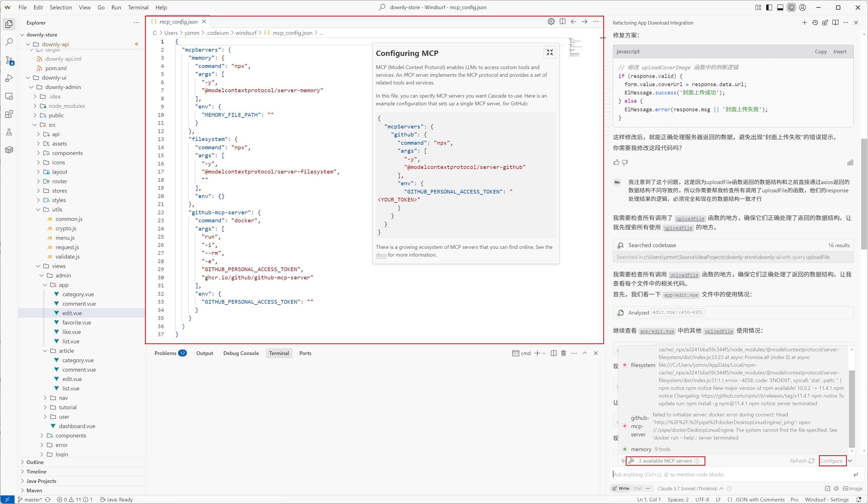Collapse the MCP servers list chevron
Screen dimensions: 868x504
pos(850,461)
